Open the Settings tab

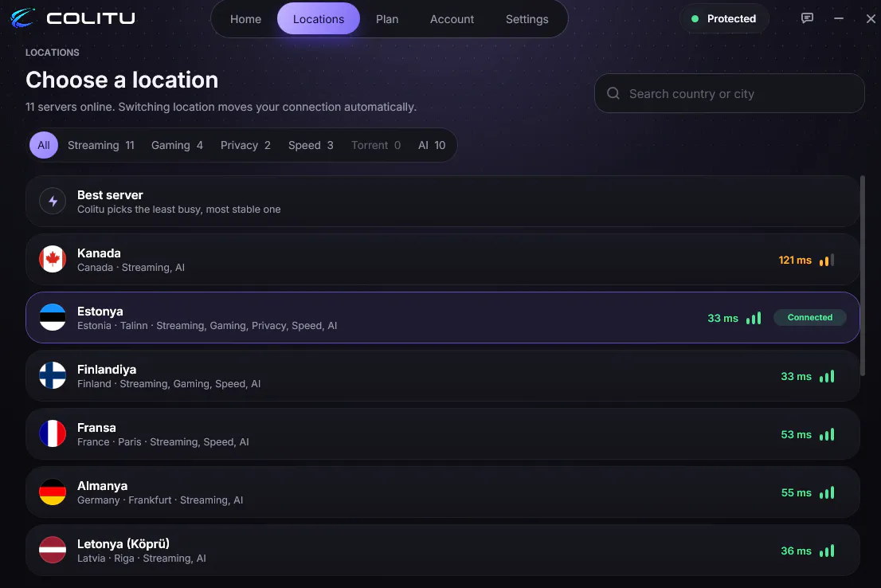point(527,19)
